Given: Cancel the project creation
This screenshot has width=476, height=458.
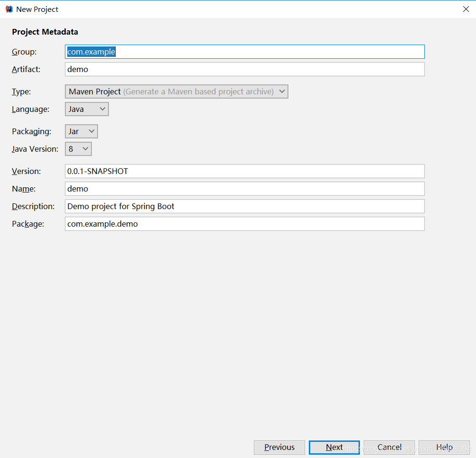Looking at the screenshot, I should 389,448.
